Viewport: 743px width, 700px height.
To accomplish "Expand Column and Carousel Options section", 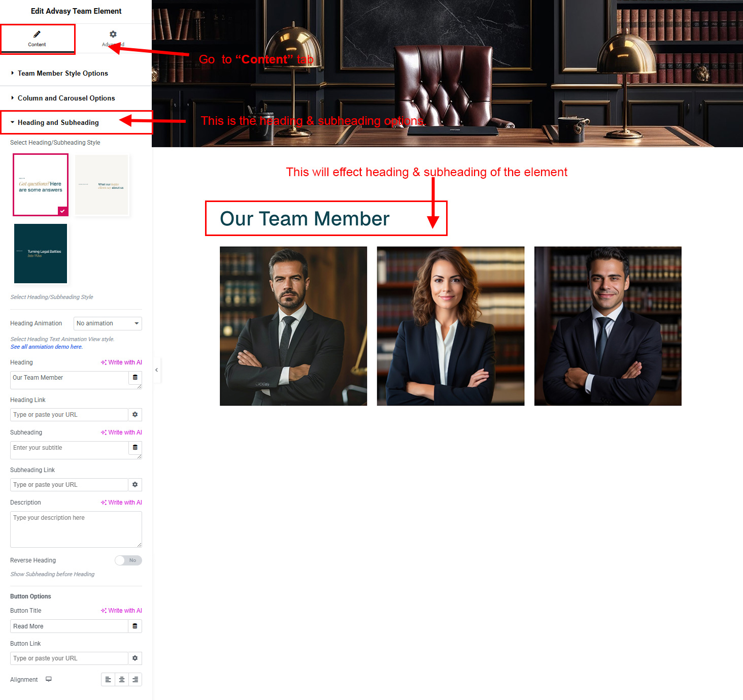I will coord(66,98).
